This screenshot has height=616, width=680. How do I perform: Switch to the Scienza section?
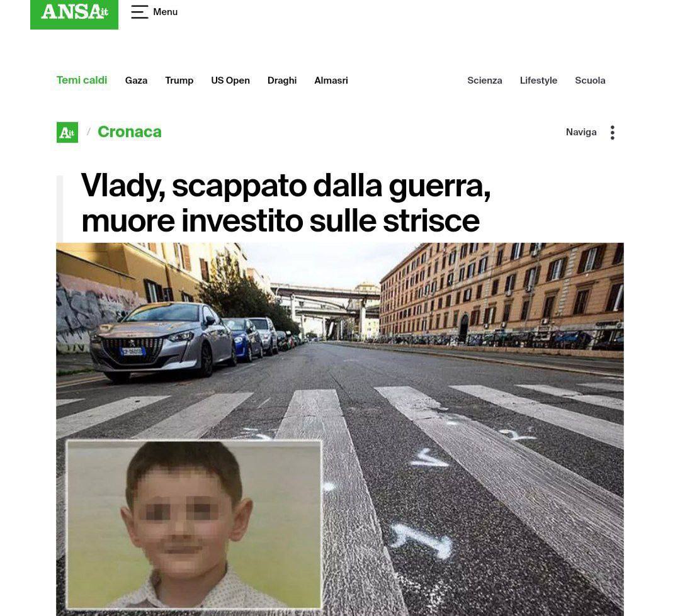484,80
